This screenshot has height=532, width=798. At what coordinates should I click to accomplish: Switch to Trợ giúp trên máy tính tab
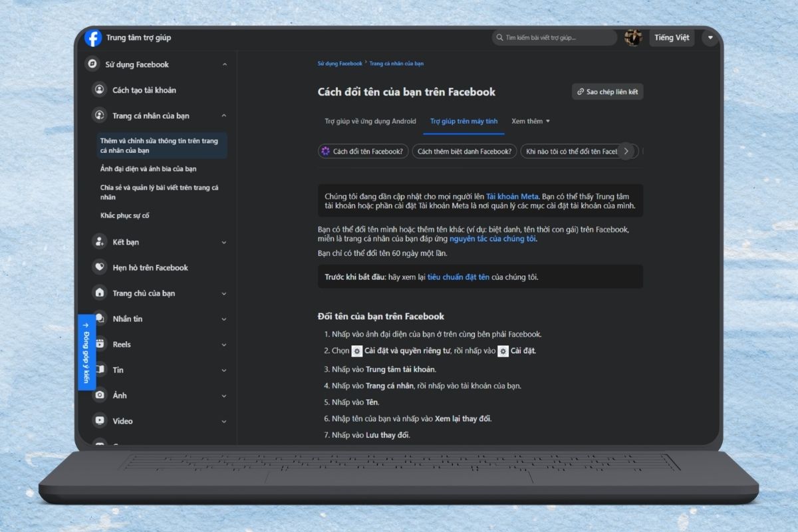(x=464, y=121)
